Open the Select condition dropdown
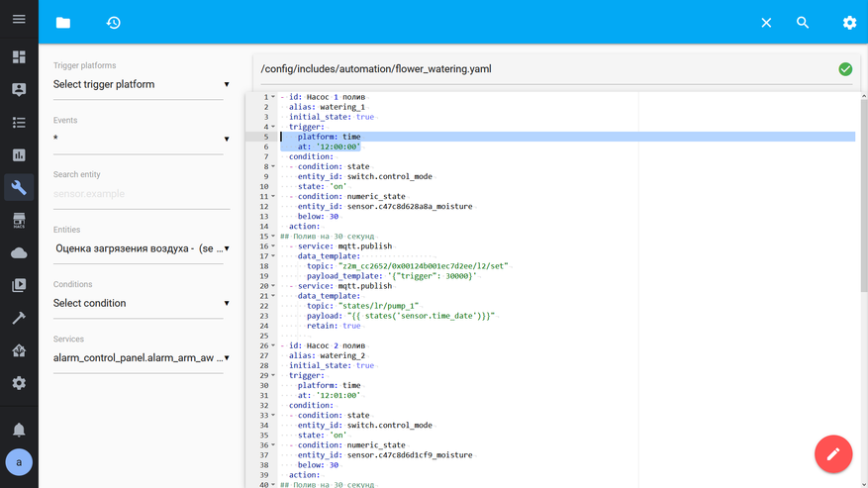Image resolution: width=868 pixels, height=488 pixels. [141, 304]
